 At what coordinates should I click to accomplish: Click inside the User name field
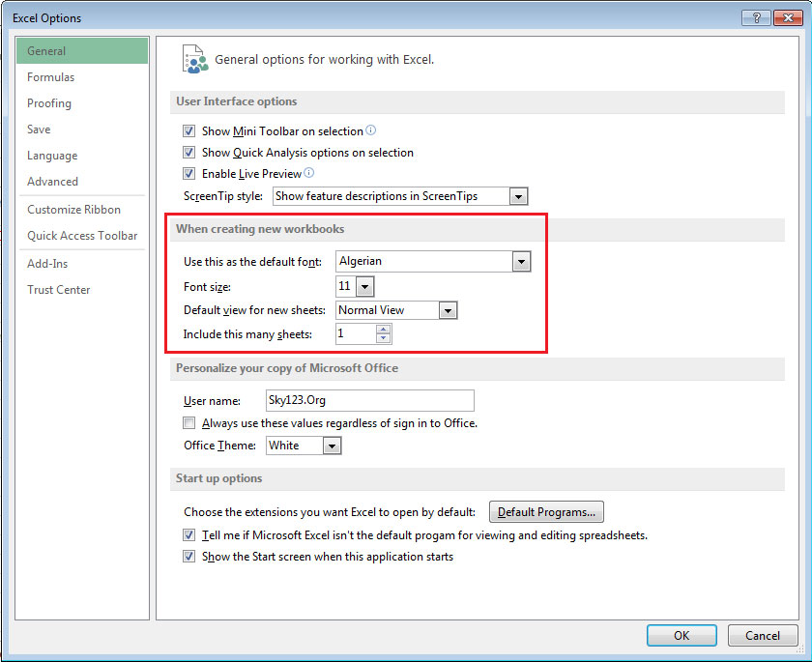pyautogui.click(x=370, y=400)
